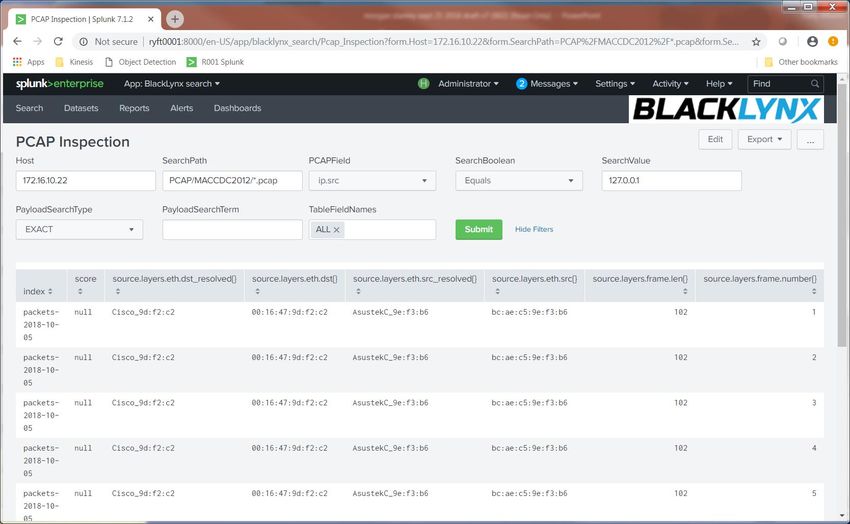Click bc:ae:c5:9e:f3:b6 in frame number 3 row

530,403
